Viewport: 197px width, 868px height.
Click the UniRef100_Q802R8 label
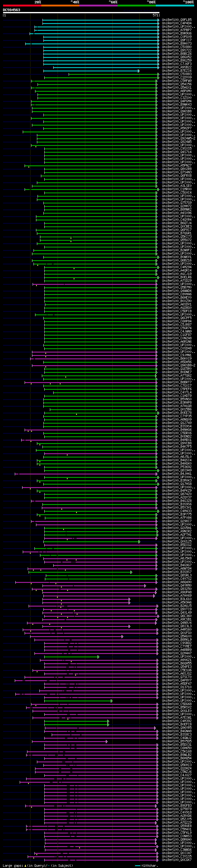(177, 169)
